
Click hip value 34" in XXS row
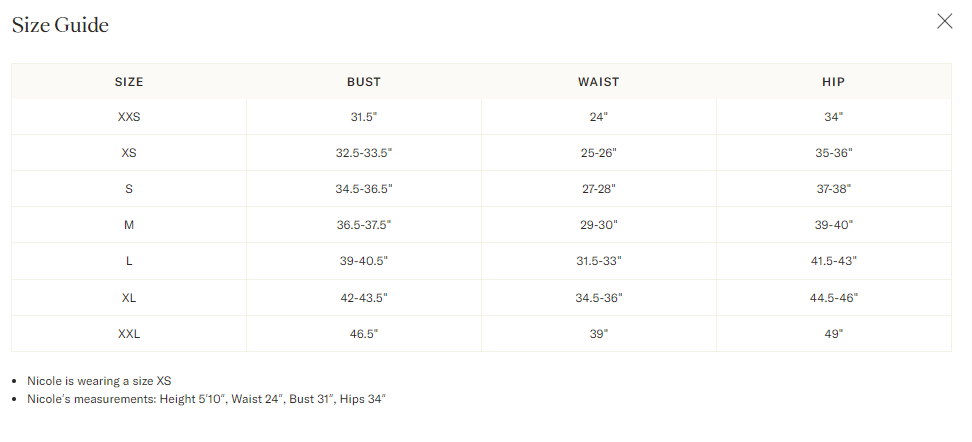click(833, 117)
